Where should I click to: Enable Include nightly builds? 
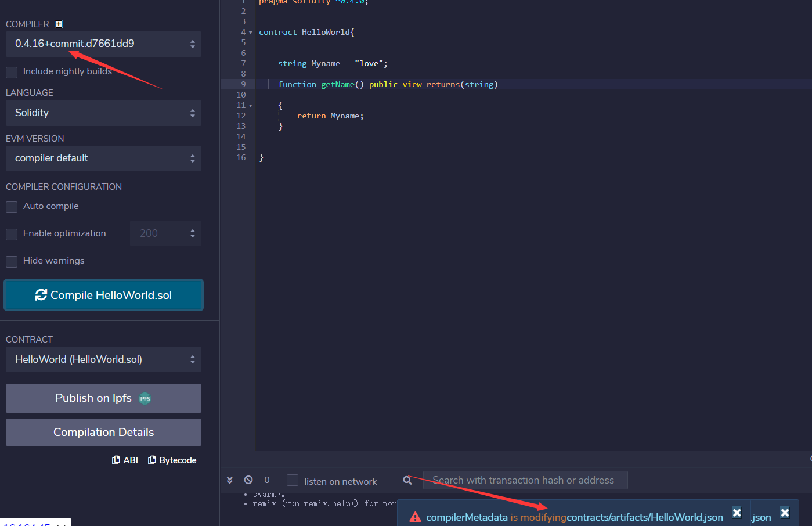click(11, 72)
